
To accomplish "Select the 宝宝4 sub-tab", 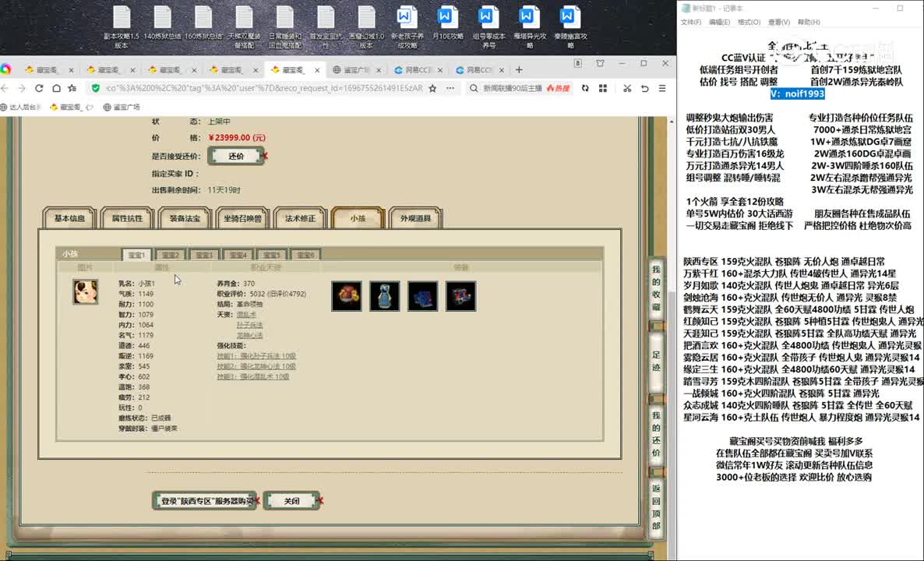I will (x=238, y=255).
